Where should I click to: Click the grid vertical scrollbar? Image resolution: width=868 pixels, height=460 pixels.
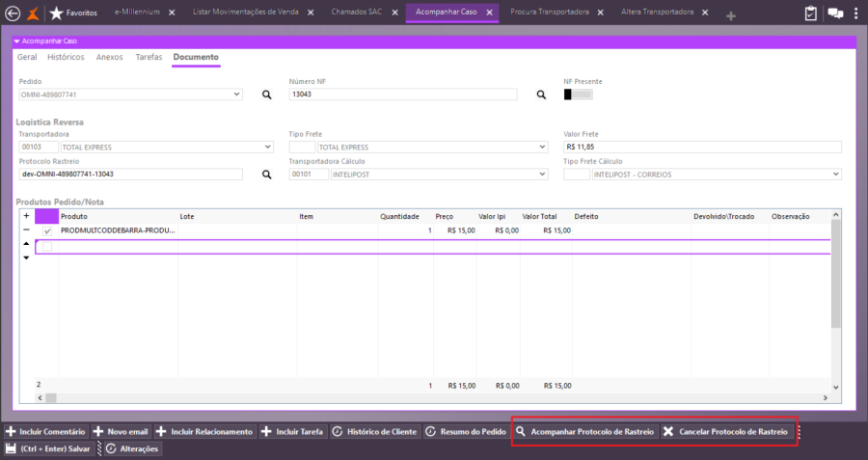coord(836,274)
